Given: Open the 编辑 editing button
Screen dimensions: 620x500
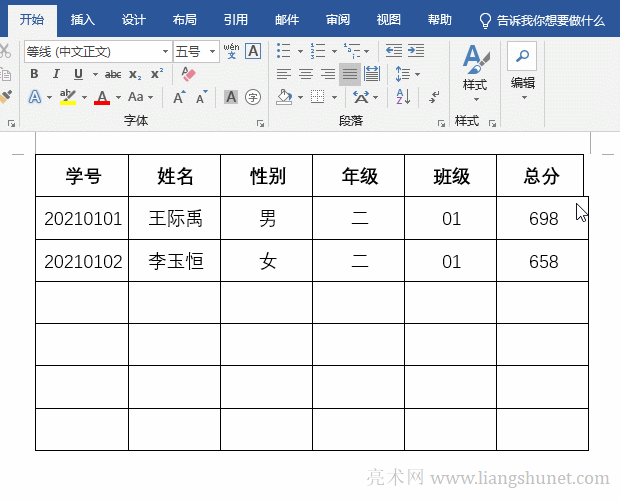Looking at the screenshot, I should coord(522,72).
